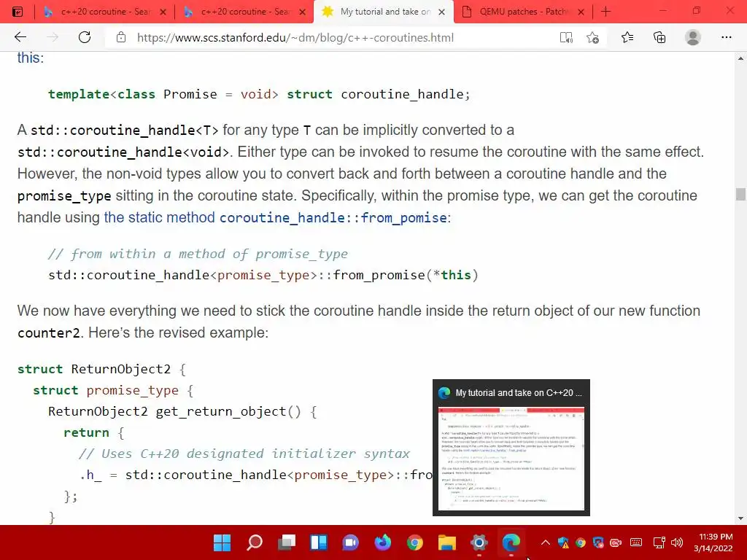Image resolution: width=747 pixels, height=560 pixels.
Task: Switch to first 'c++20 coroutine - Search' tab
Action: (104, 12)
